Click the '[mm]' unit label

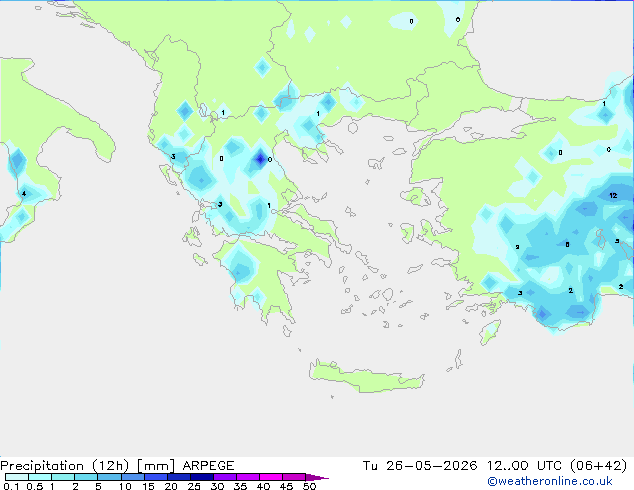point(156,466)
